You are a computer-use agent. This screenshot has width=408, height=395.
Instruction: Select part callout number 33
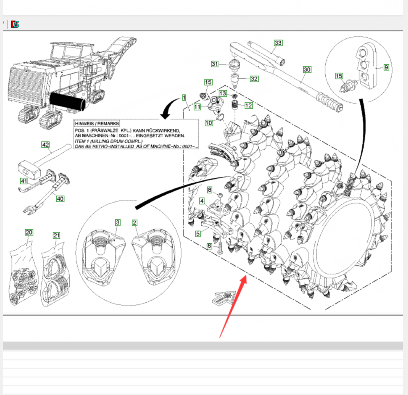tap(278, 43)
